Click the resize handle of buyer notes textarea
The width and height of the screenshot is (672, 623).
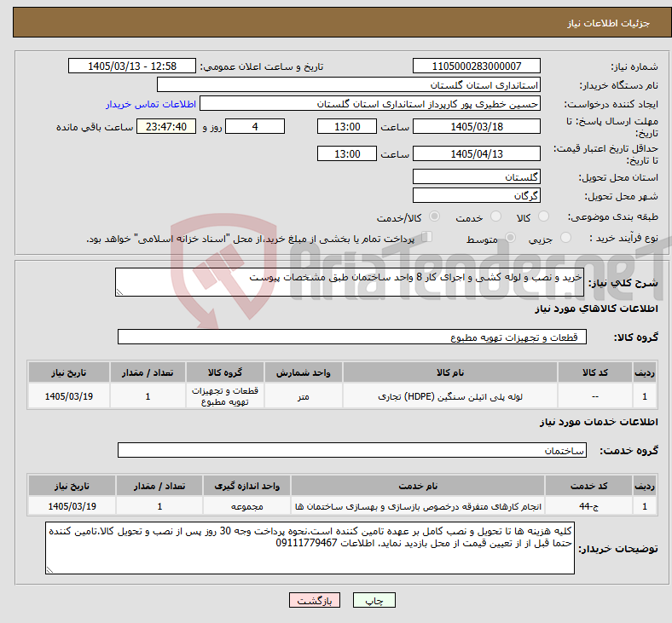point(49,570)
